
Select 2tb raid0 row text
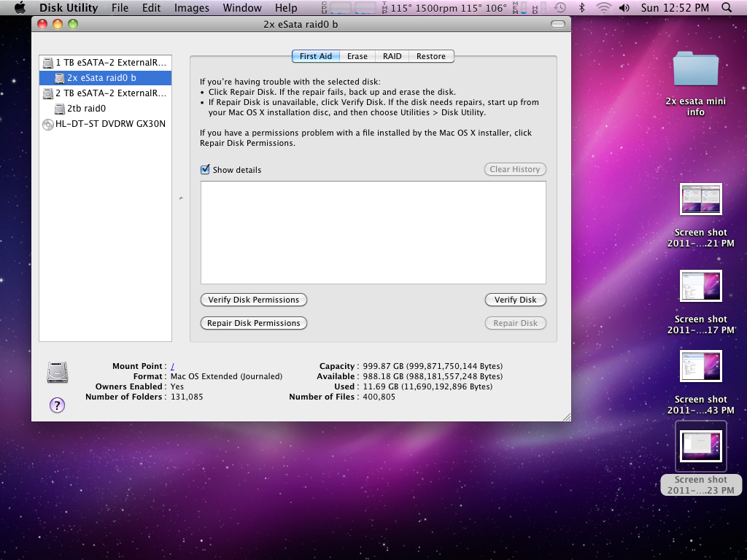pos(86,109)
